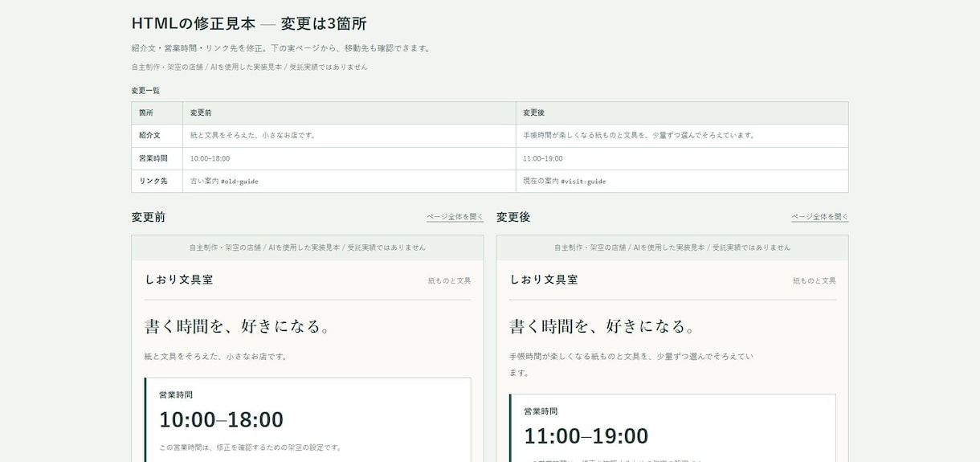The height and width of the screenshot is (462, 980).
Task: Click large 11:00–19:00 hours in 変更後 preview
Action: coord(586,435)
